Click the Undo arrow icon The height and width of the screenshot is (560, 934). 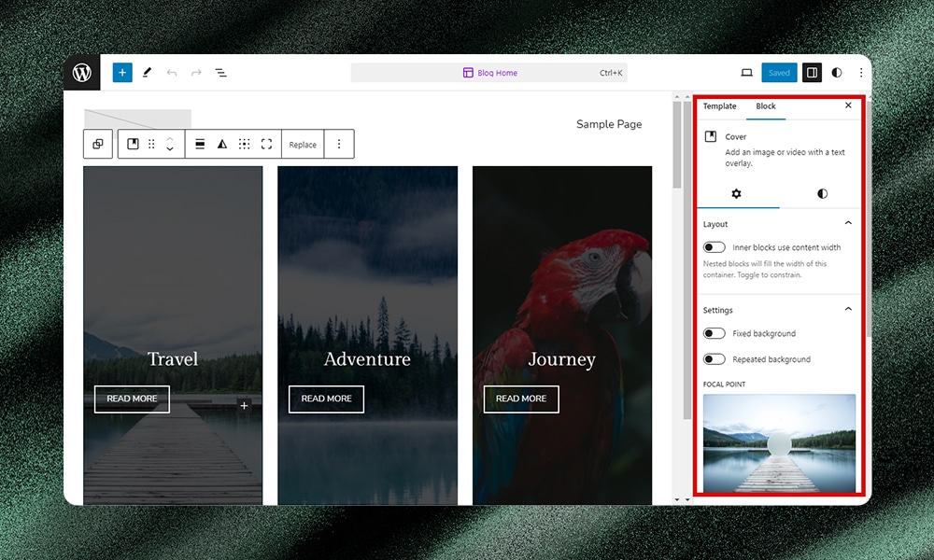tap(172, 72)
